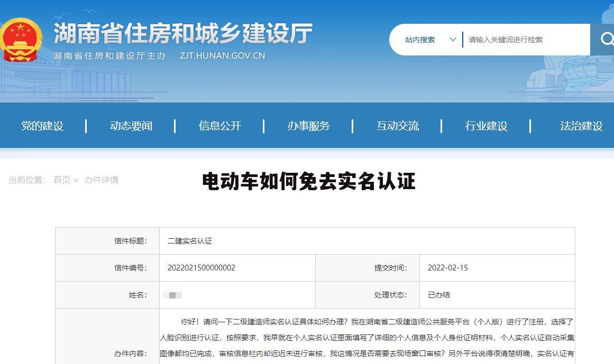Click 办件详情 in the breadcrumb
614x364 pixels.
pyautogui.click(x=102, y=180)
